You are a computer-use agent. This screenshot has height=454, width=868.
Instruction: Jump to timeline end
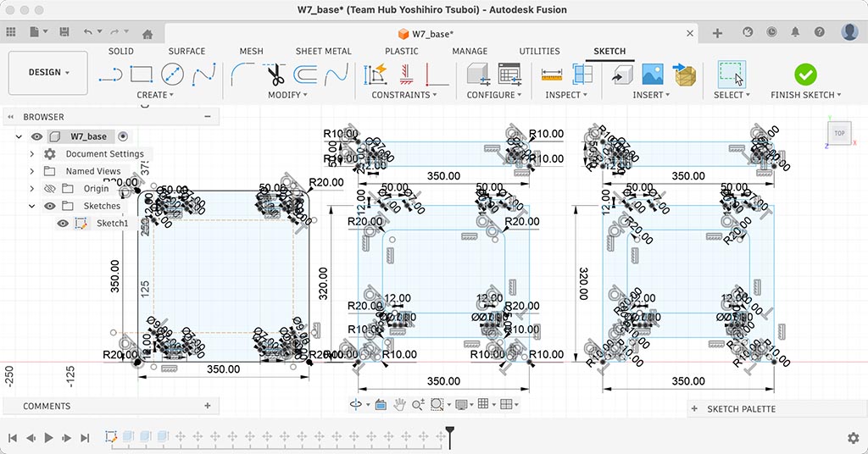[x=85, y=438]
